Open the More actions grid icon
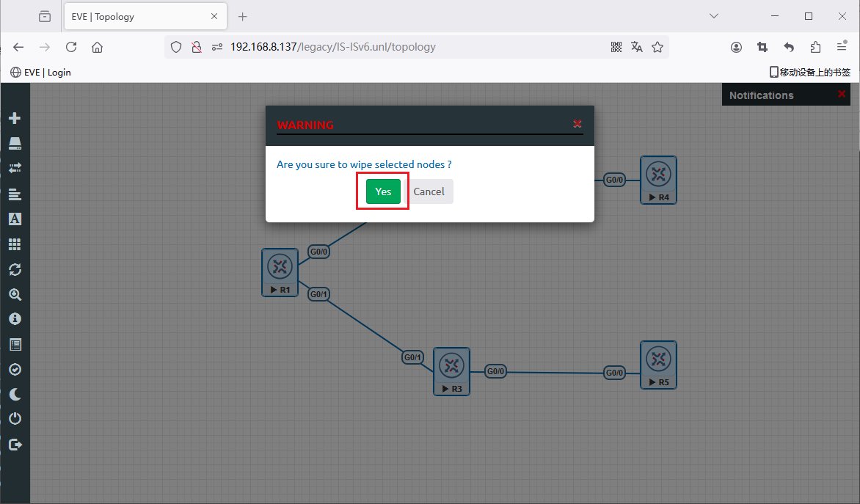This screenshot has width=860, height=504. (x=15, y=244)
